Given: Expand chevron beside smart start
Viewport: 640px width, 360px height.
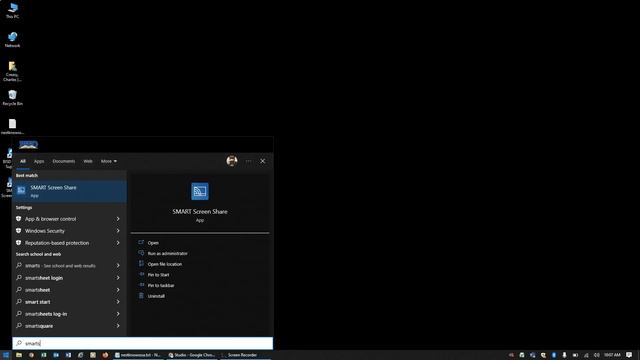Looking at the screenshot, I should click(118, 302).
